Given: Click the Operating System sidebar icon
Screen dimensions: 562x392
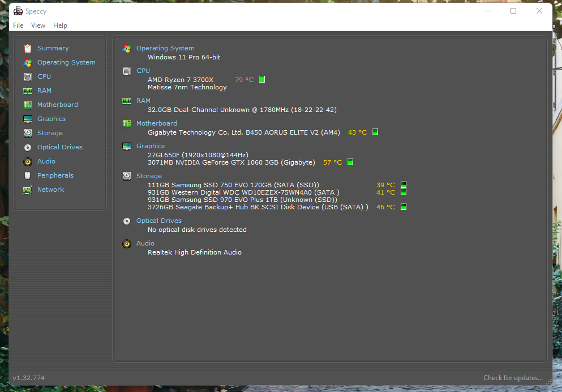Looking at the screenshot, I should [28, 62].
